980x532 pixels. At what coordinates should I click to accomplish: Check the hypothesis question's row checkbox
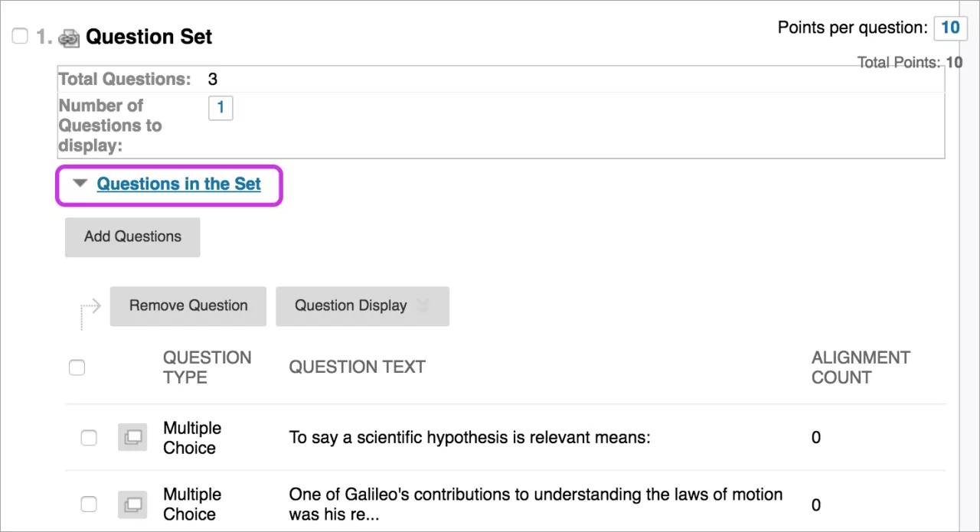[89, 437]
